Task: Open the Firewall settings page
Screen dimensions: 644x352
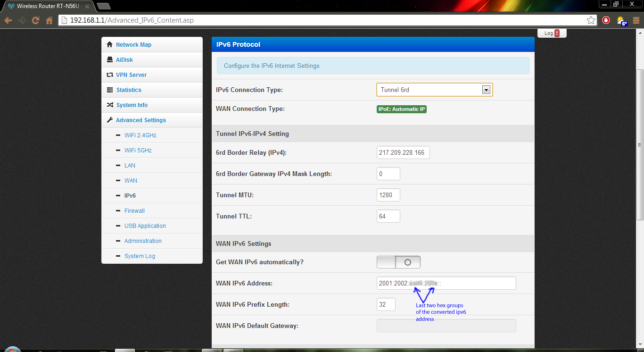Action: 134,211
